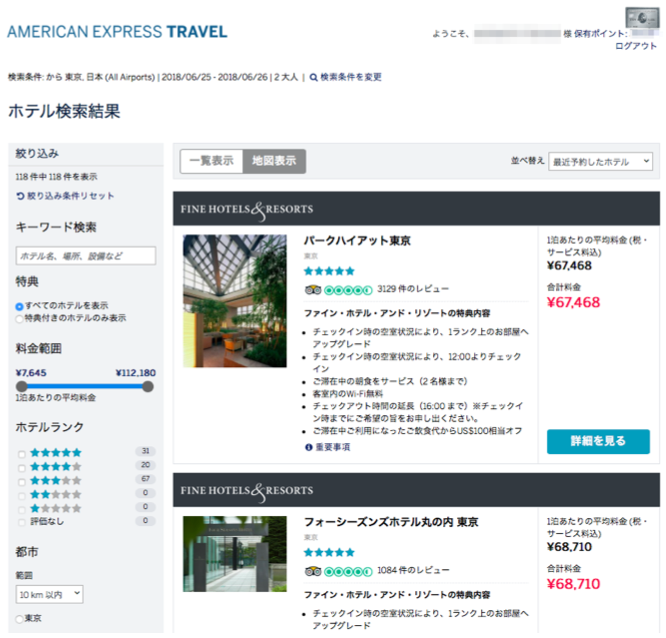Select the 東京 city radio button

pyautogui.click(x=19, y=619)
